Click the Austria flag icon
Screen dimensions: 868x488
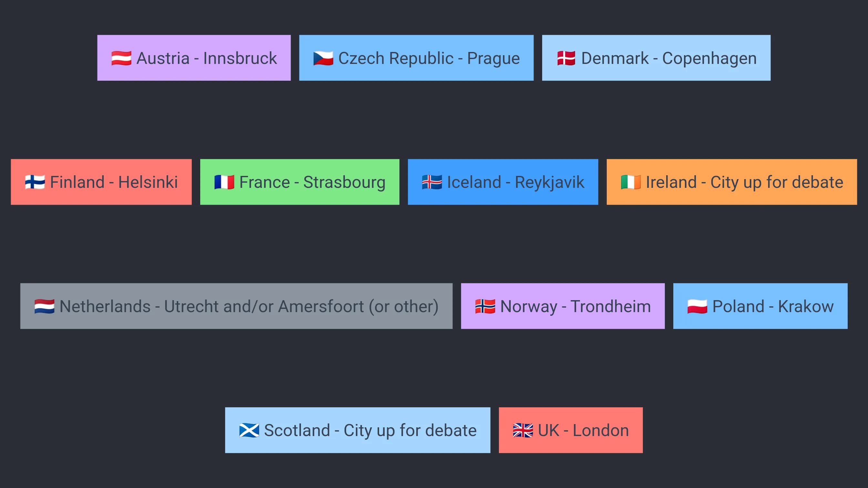(121, 58)
